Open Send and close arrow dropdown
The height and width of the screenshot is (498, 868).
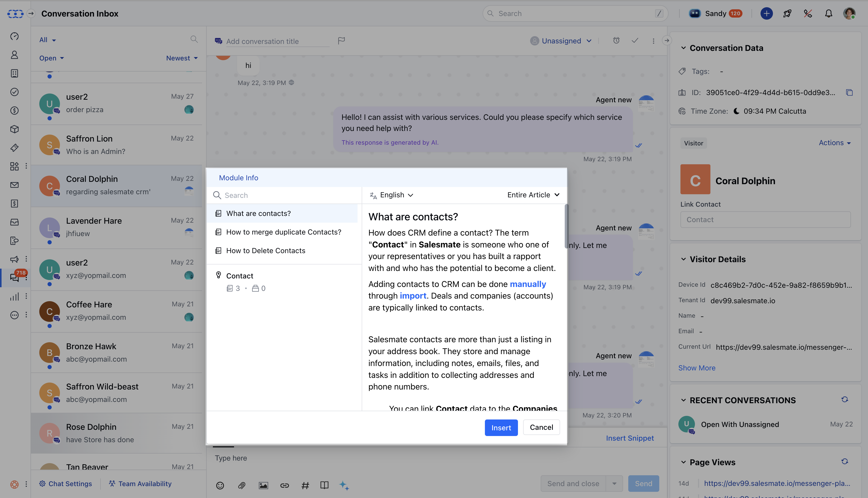click(614, 484)
